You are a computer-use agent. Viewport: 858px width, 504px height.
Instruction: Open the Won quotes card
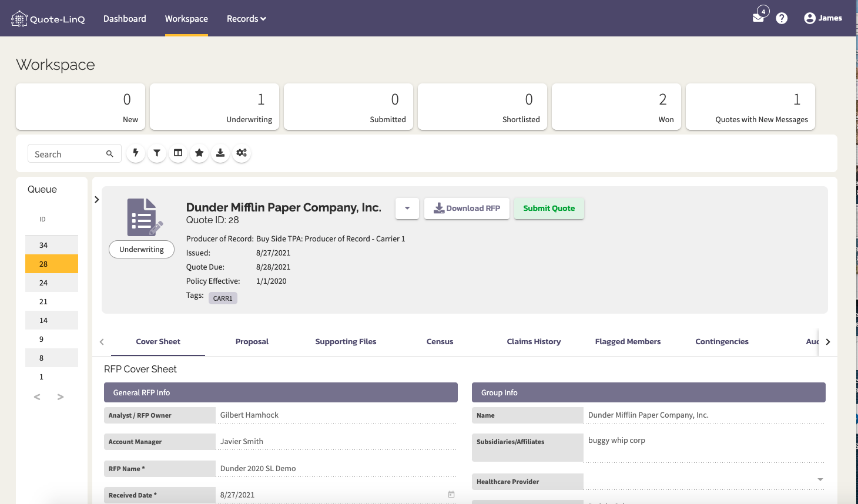616,106
